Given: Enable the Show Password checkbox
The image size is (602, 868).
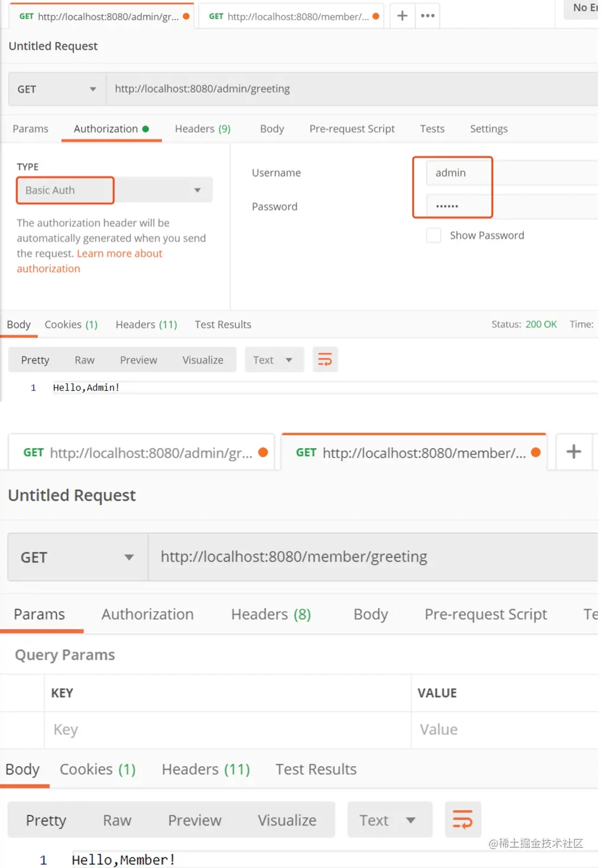Looking at the screenshot, I should [x=434, y=235].
